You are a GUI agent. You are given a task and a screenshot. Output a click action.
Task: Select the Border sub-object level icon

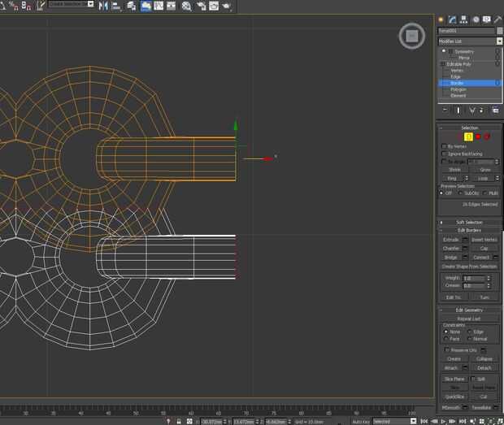pos(469,137)
